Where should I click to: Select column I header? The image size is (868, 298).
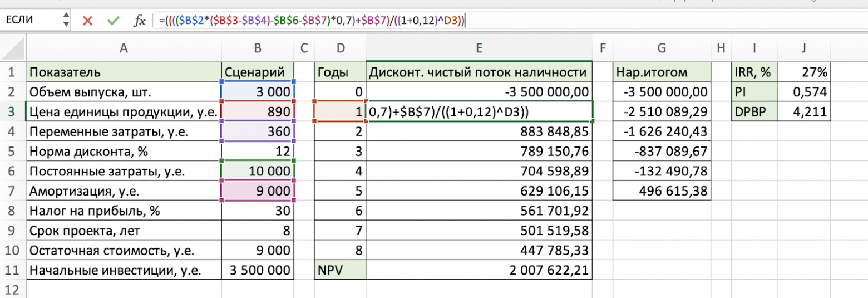(x=754, y=49)
